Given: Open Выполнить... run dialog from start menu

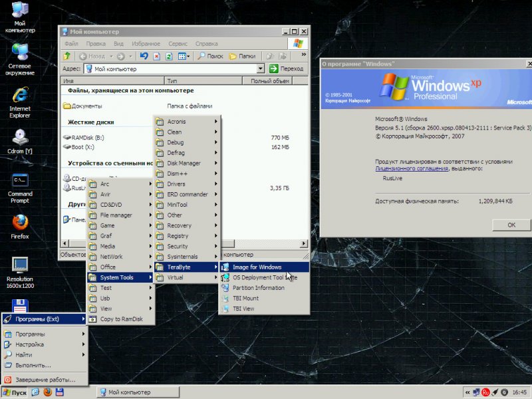Looking at the screenshot, I should [45, 365].
